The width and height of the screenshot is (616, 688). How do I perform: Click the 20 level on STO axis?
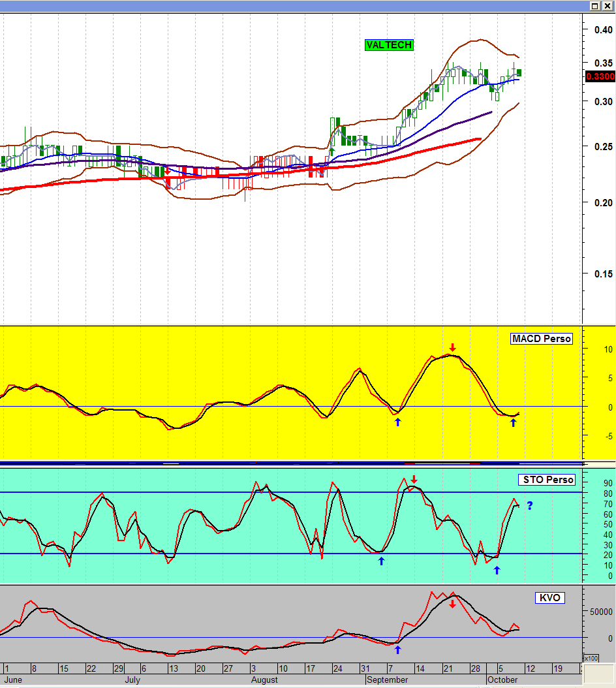click(x=608, y=555)
